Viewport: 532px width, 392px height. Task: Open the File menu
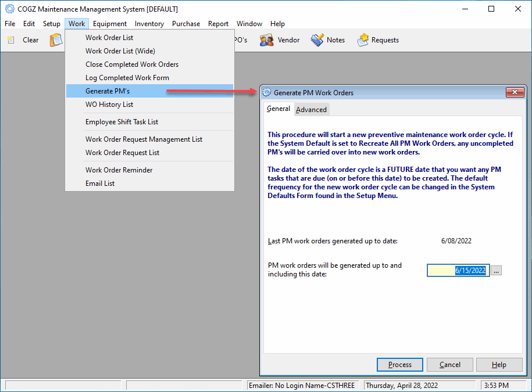[x=10, y=24]
